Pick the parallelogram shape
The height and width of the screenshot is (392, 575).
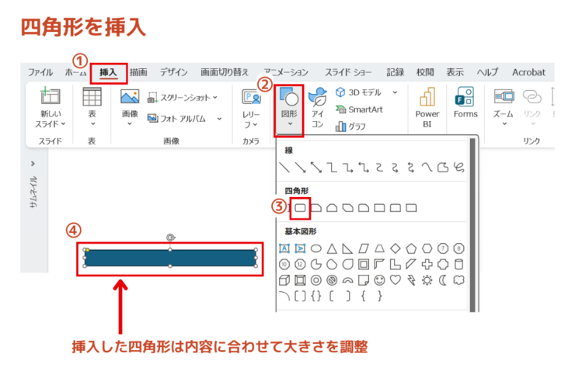[x=364, y=248]
